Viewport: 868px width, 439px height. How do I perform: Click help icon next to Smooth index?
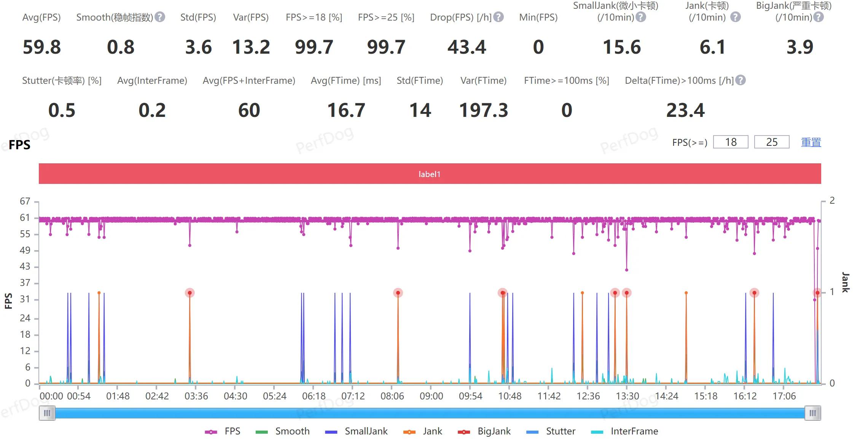(x=160, y=17)
